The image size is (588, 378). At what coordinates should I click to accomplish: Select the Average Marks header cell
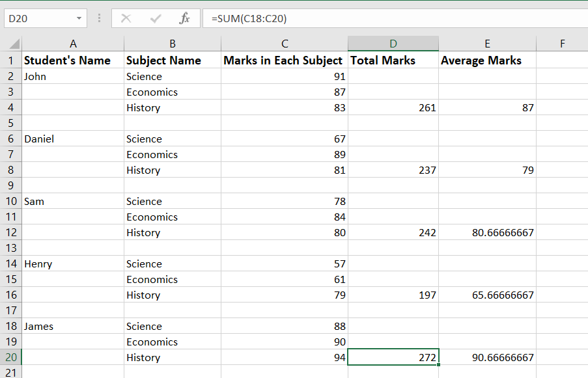[x=487, y=61]
